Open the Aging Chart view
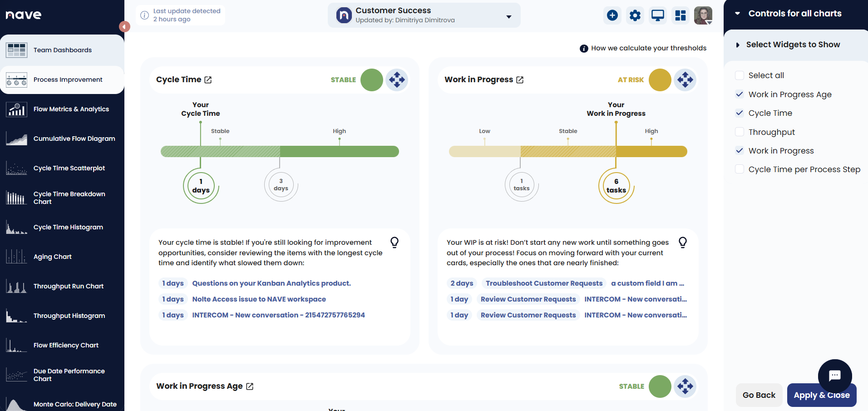 tap(52, 257)
